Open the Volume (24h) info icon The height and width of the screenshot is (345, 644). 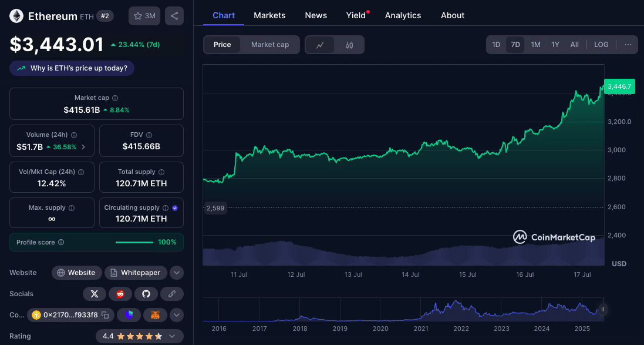pyautogui.click(x=74, y=135)
